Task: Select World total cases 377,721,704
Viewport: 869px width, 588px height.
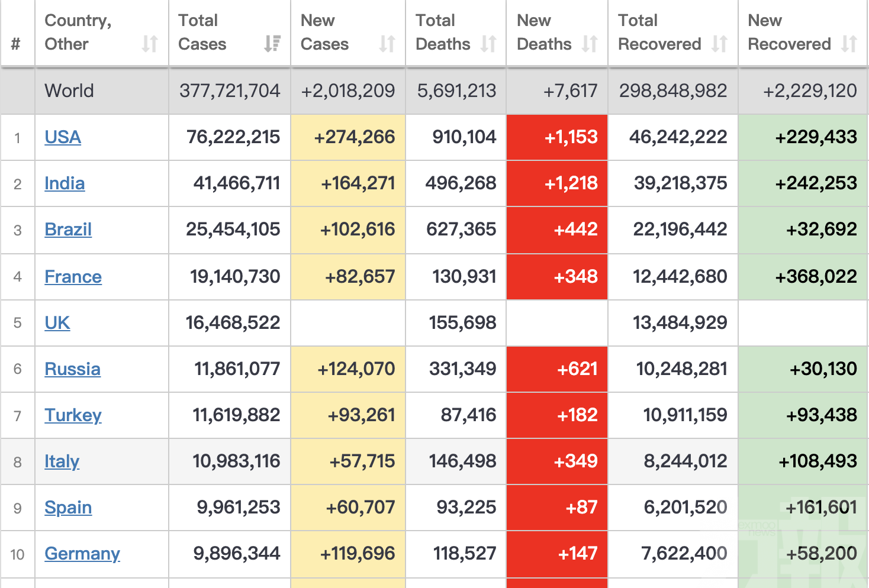Action: pos(230,91)
